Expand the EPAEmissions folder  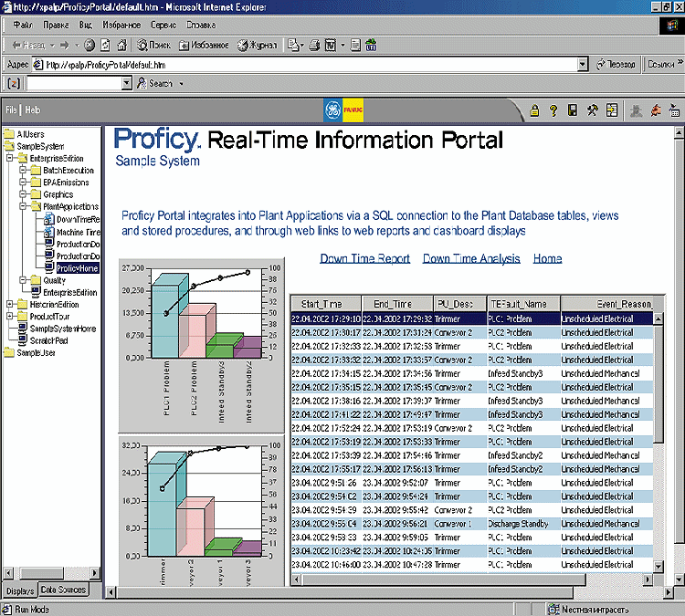[23, 182]
